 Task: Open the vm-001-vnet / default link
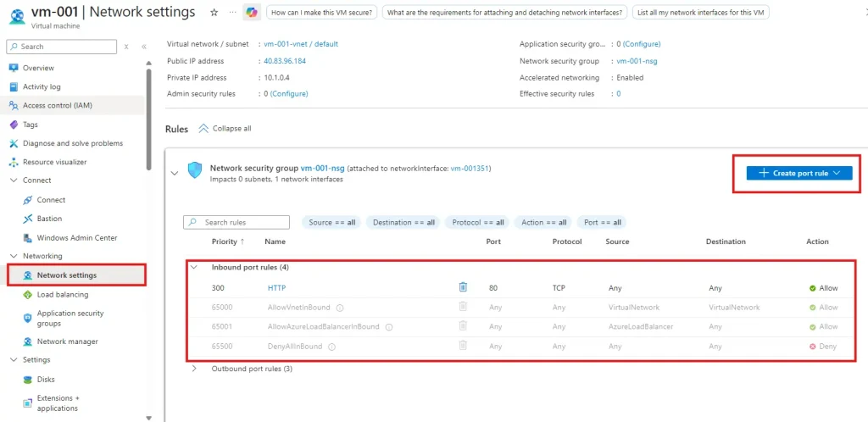300,44
